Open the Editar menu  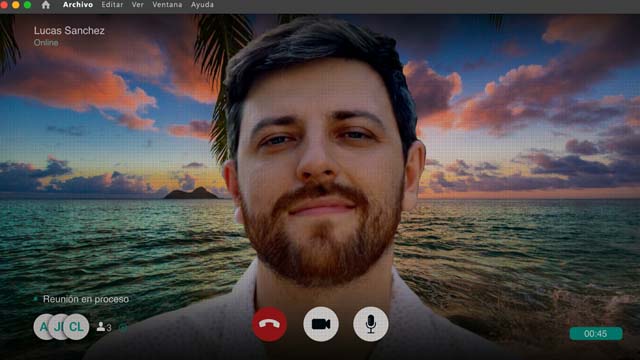(112, 5)
